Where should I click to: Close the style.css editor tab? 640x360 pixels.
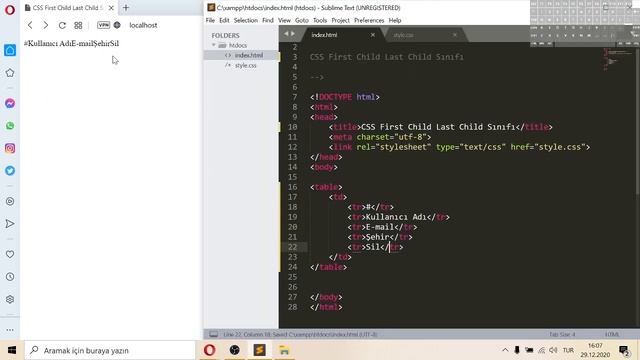(x=455, y=35)
